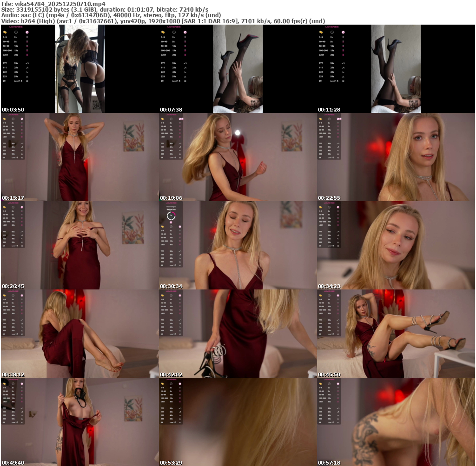
Task: Open the thumbnail frame stamped 00:07:38
Action: pos(238,69)
